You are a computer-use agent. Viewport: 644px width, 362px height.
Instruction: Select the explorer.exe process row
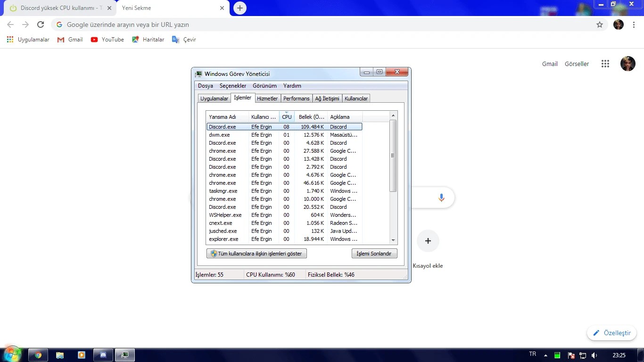tap(284, 239)
